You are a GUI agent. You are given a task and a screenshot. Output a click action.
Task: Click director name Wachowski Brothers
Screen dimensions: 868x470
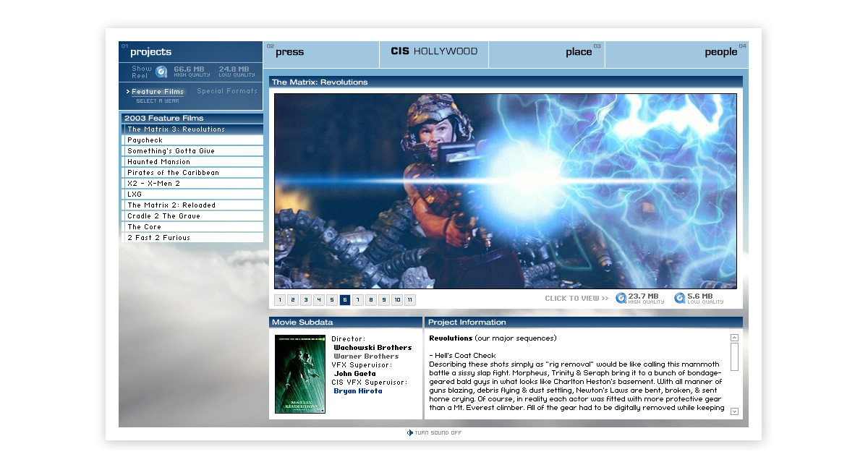[x=373, y=348]
